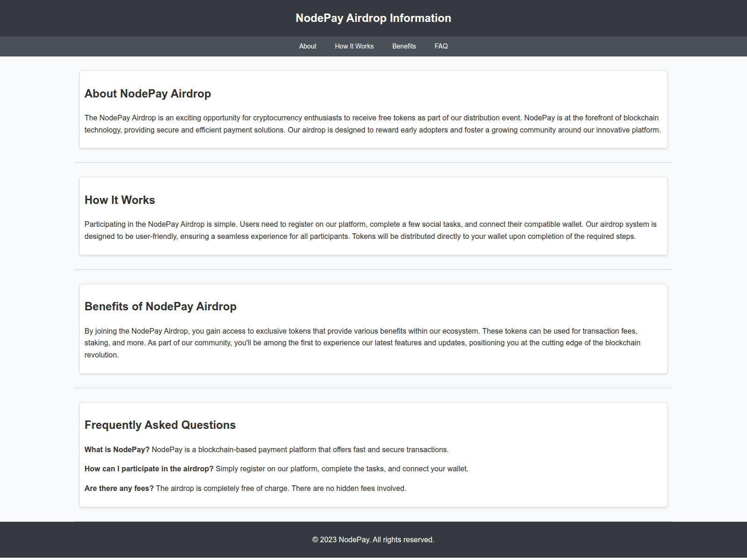Viewport: 747px width, 560px height.
Task: Click the answer stating no hidden fees
Action: pyautogui.click(x=281, y=489)
